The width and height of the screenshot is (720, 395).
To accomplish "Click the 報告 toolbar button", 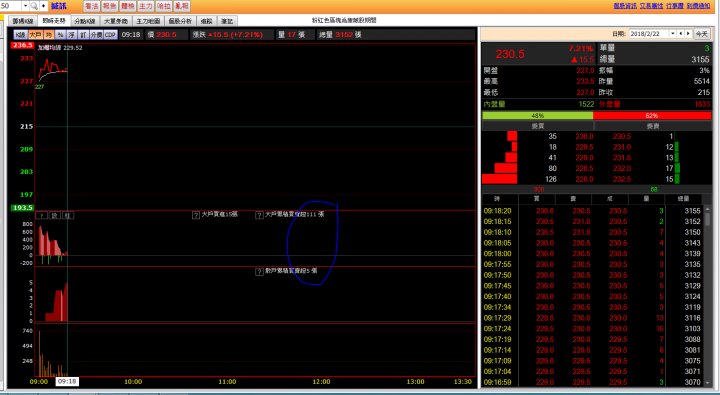I will [109, 6].
